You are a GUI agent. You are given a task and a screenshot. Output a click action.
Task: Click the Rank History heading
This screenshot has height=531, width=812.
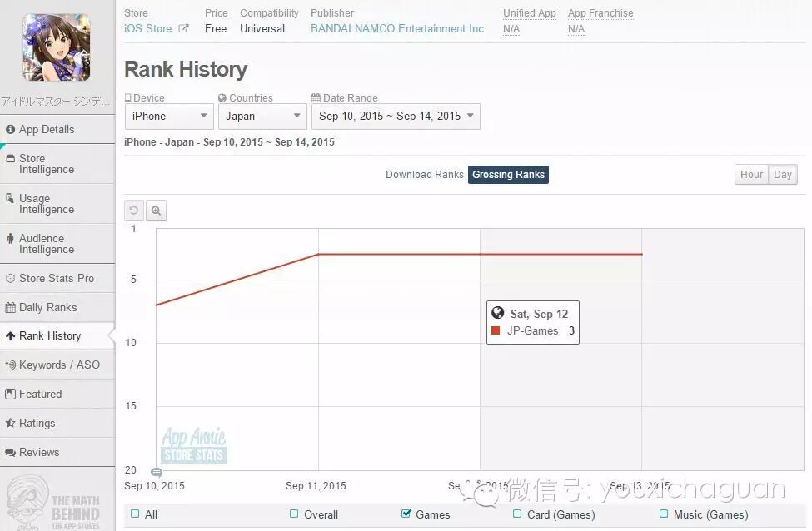point(186,69)
